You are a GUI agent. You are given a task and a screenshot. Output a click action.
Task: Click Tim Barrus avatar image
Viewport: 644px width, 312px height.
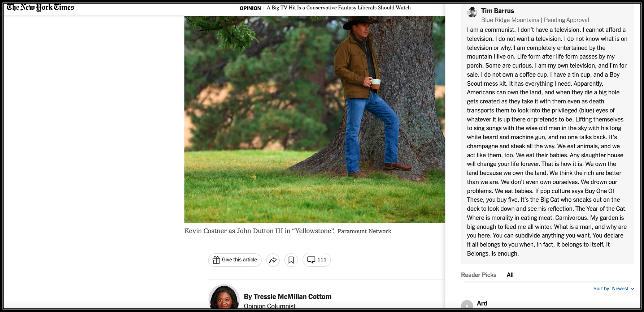[x=472, y=12]
